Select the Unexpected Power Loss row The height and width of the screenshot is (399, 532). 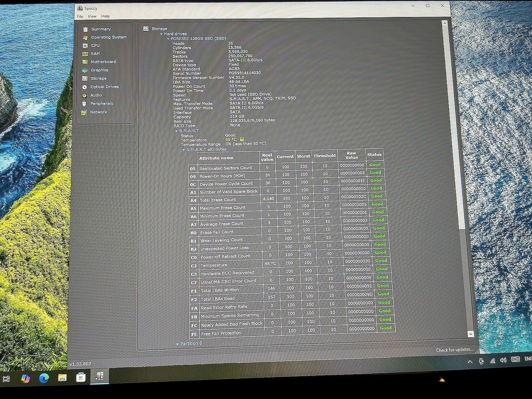click(x=289, y=247)
